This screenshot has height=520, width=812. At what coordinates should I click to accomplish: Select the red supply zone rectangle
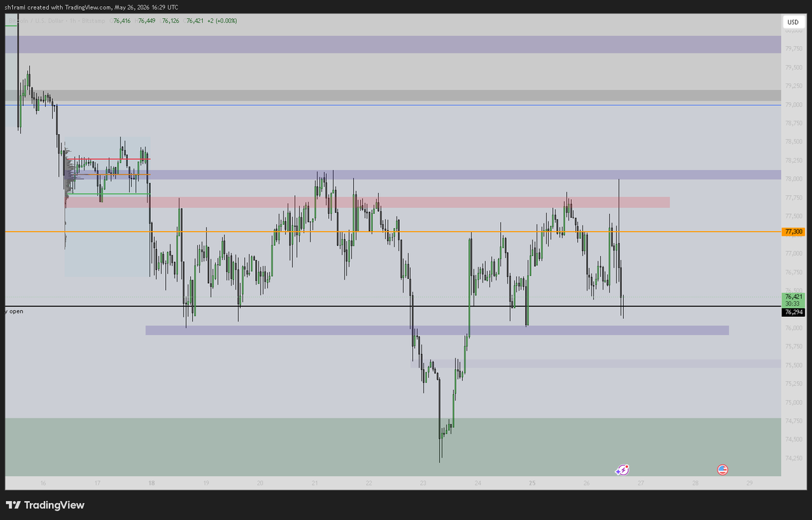coord(367,202)
